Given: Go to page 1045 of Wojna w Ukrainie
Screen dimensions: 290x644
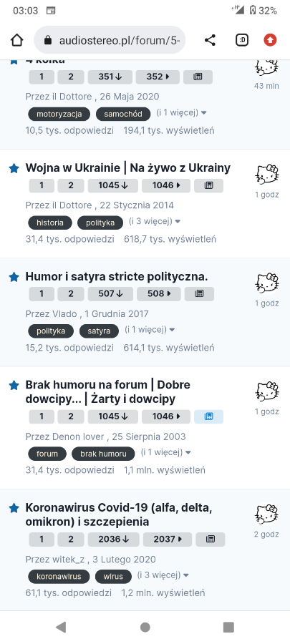Looking at the screenshot, I should click(x=113, y=185).
